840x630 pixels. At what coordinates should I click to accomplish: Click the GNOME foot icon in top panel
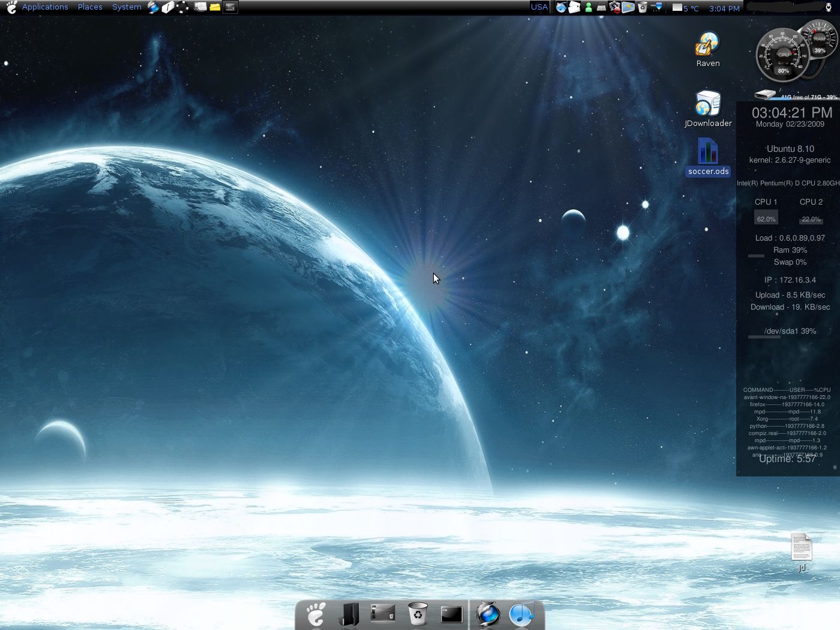point(11,7)
